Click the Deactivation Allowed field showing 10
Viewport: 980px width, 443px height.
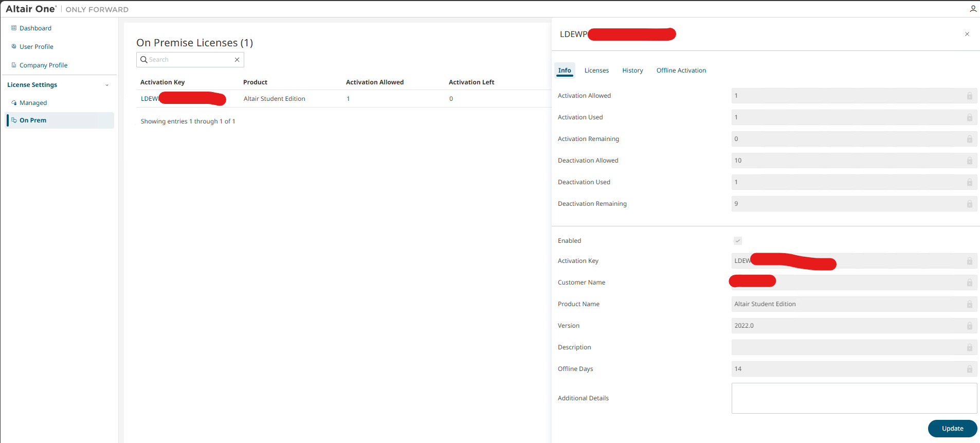854,161
